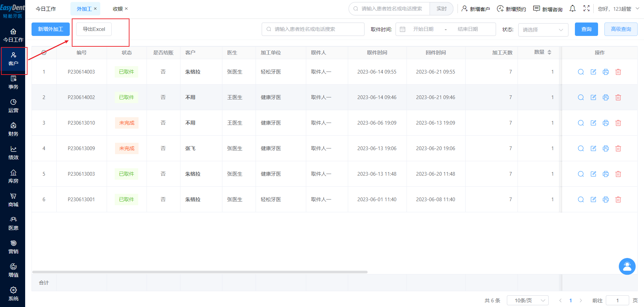Open the 事务 sidebar section
Screen dimensions: 644x307
click(13, 82)
